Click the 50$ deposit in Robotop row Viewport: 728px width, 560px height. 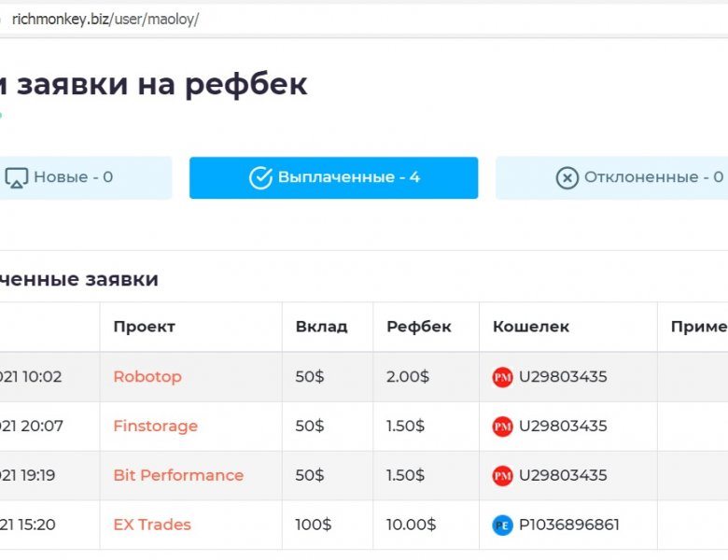point(310,376)
